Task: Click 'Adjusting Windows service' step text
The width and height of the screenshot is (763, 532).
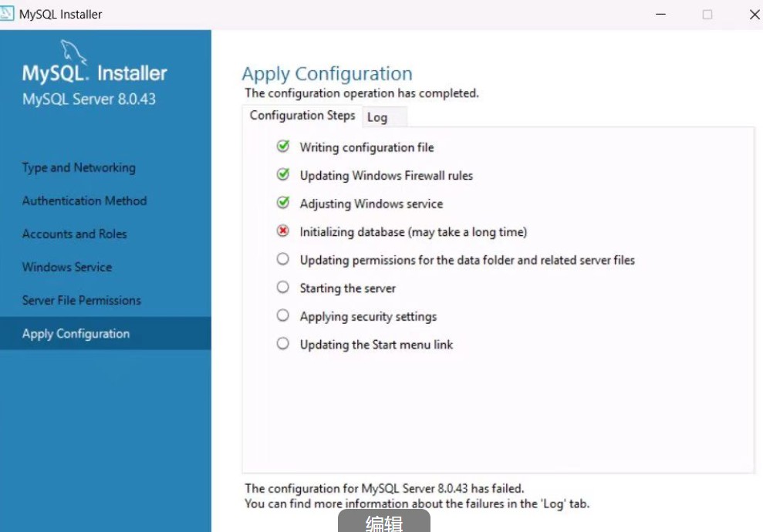Action: pyautogui.click(x=371, y=204)
